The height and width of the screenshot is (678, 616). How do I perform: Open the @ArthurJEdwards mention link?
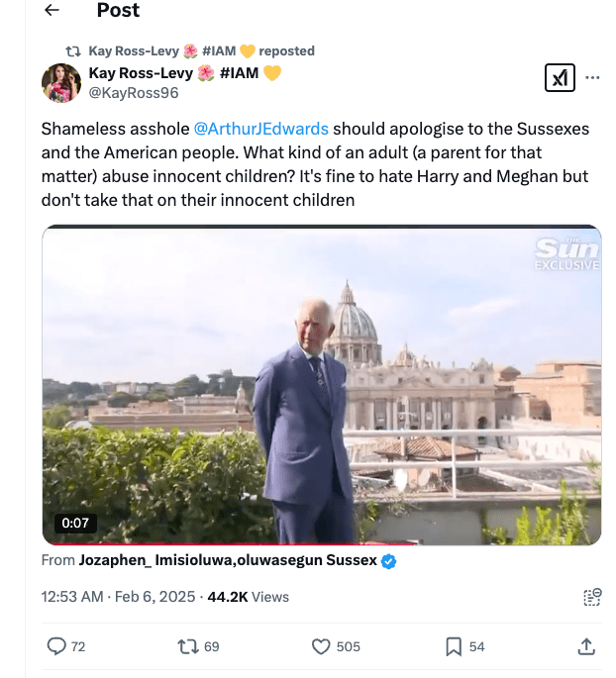261,129
